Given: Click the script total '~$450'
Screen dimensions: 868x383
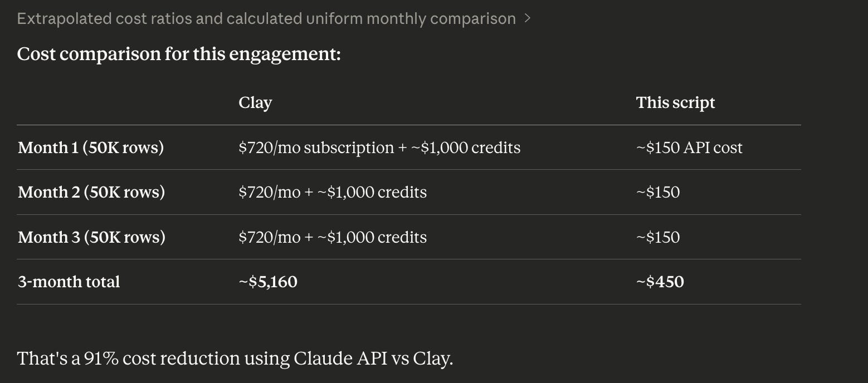Looking at the screenshot, I should pyautogui.click(x=660, y=282).
